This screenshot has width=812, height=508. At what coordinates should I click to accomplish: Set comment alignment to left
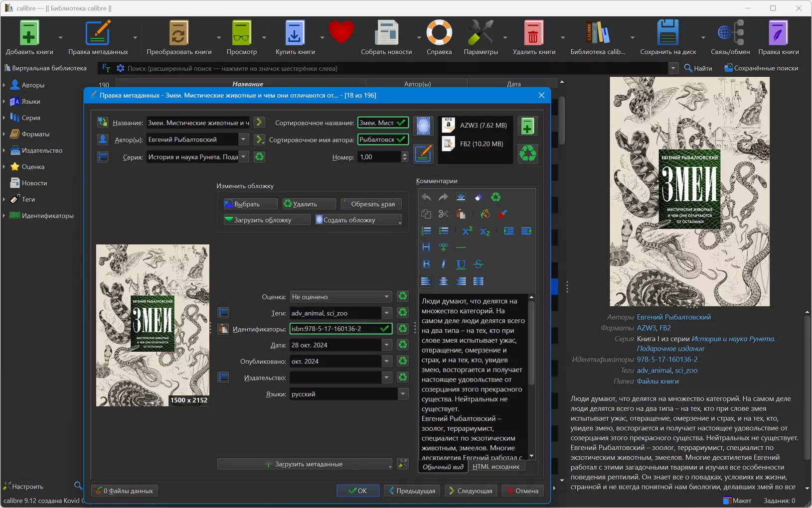point(426,281)
